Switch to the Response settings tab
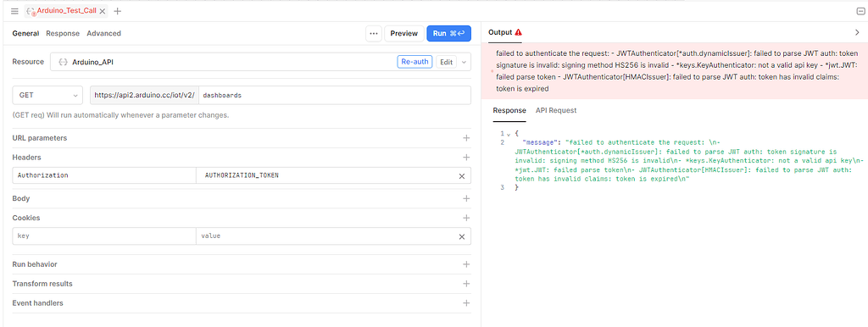 pyautogui.click(x=63, y=33)
